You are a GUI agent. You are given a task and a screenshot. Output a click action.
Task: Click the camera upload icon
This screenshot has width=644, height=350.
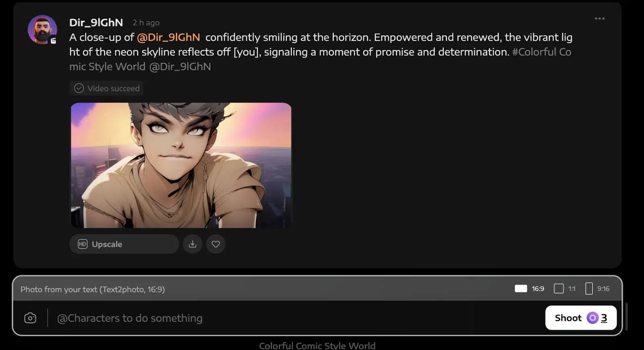[30, 318]
